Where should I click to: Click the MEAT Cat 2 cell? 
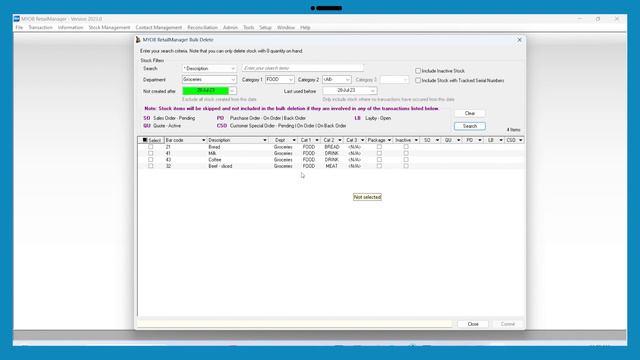(331, 166)
